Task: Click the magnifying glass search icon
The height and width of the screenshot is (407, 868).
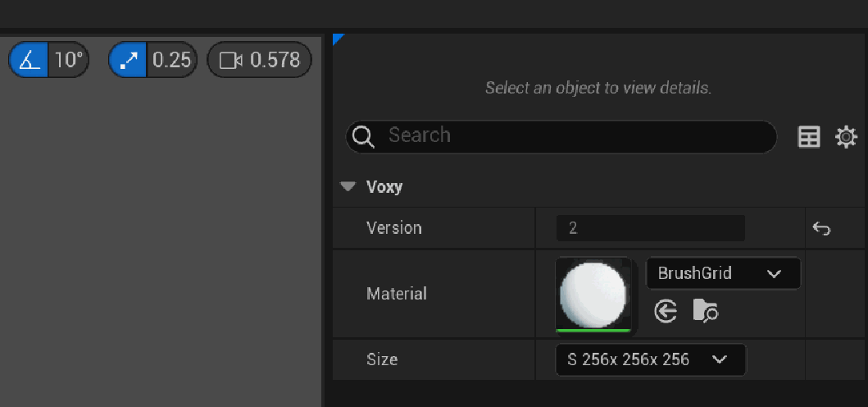Action: coord(362,136)
